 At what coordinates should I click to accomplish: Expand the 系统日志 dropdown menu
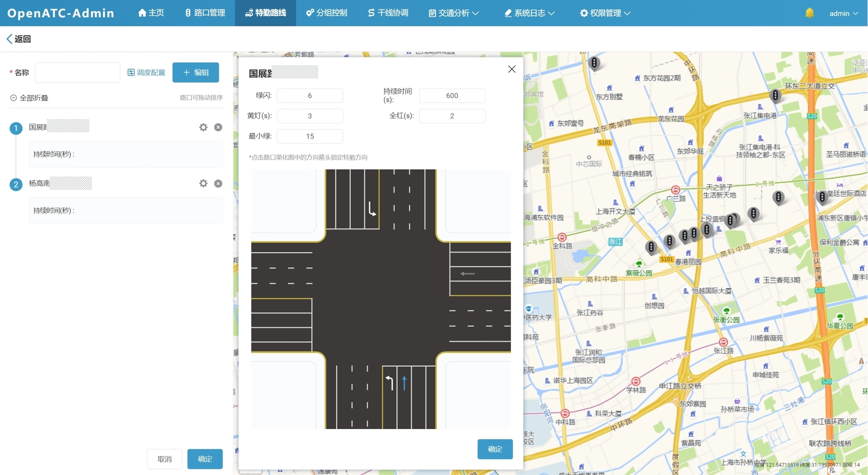pyautogui.click(x=529, y=13)
